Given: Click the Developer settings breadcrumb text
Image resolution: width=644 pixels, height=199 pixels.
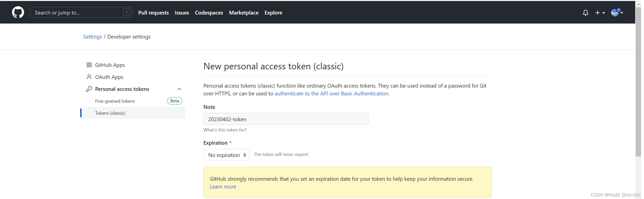Looking at the screenshot, I should tap(129, 37).
